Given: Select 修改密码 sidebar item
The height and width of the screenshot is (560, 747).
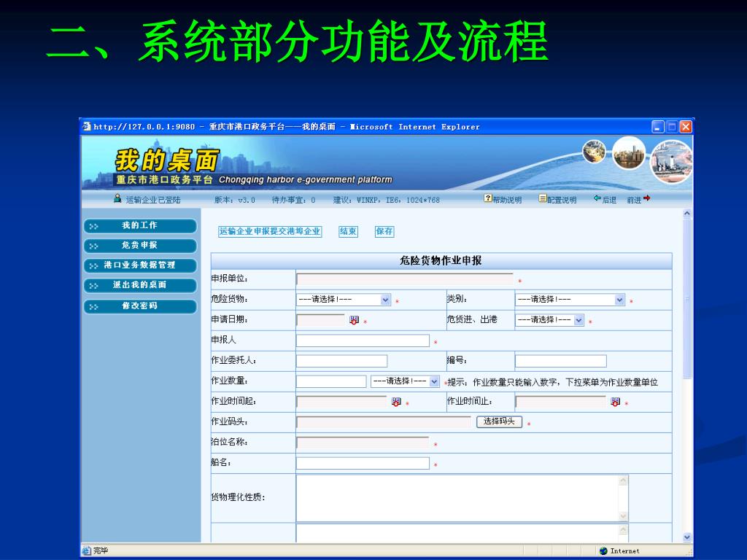Looking at the screenshot, I should point(140,306).
